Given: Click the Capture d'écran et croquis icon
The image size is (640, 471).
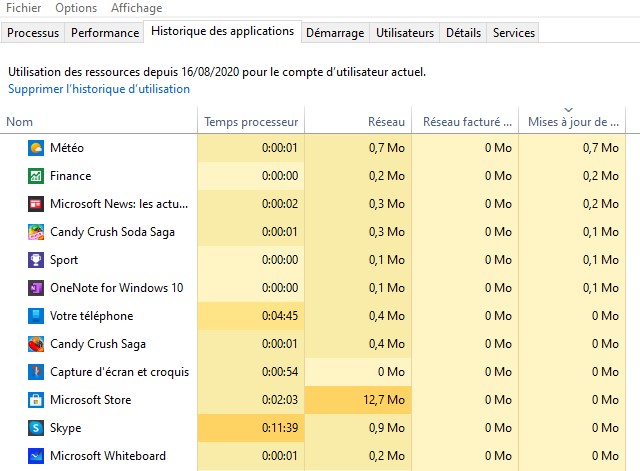Looking at the screenshot, I should tap(36, 372).
